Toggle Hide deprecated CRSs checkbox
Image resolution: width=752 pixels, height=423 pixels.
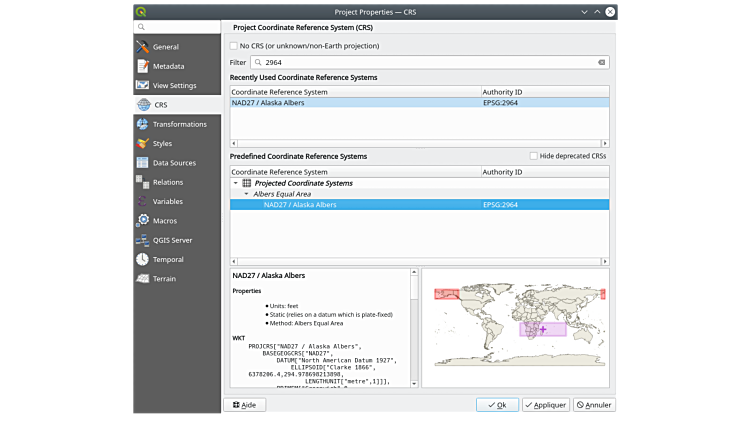tap(533, 156)
